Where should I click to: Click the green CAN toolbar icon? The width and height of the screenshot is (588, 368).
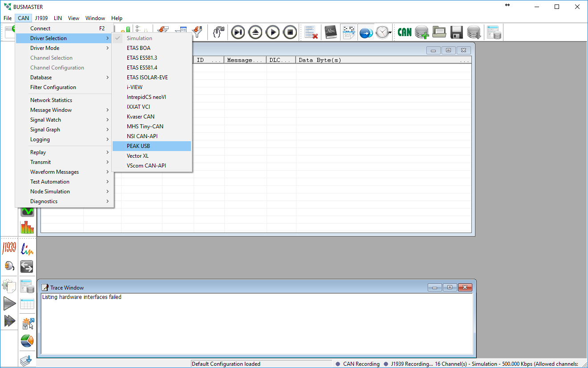point(405,32)
